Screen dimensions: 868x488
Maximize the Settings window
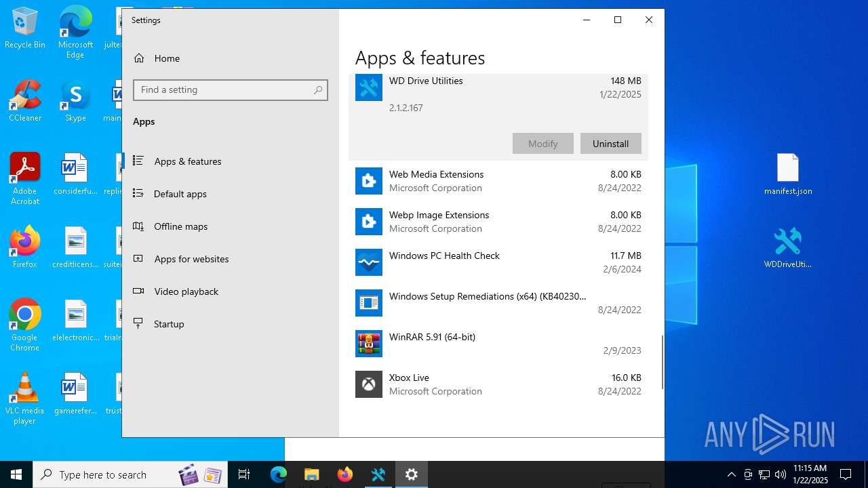pos(618,20)
